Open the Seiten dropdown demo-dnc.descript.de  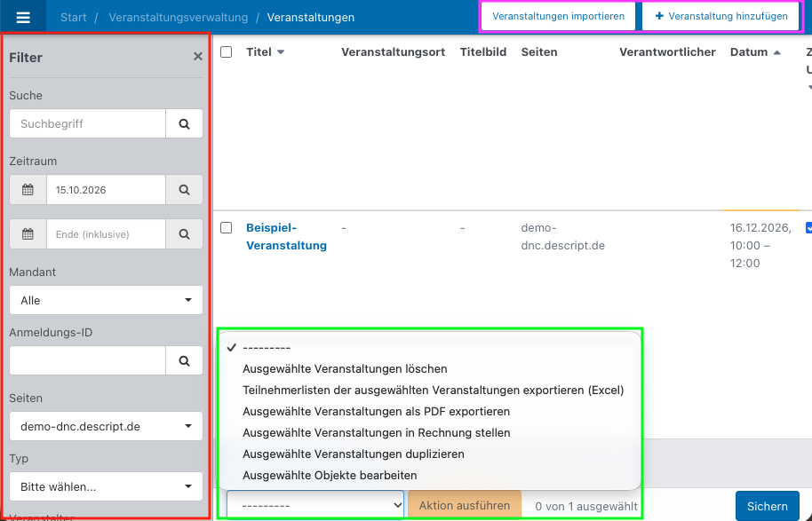[106, 426]
